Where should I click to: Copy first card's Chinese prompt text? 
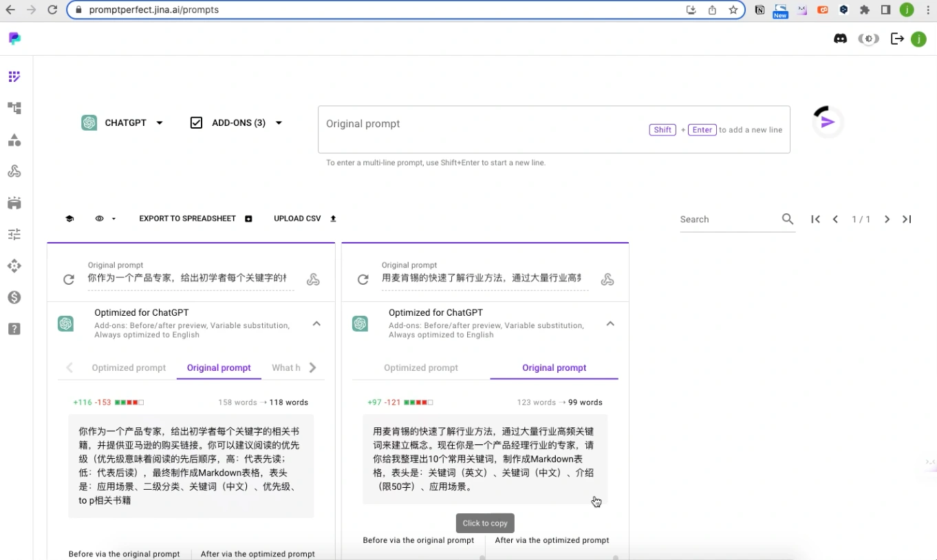point(191,466)
